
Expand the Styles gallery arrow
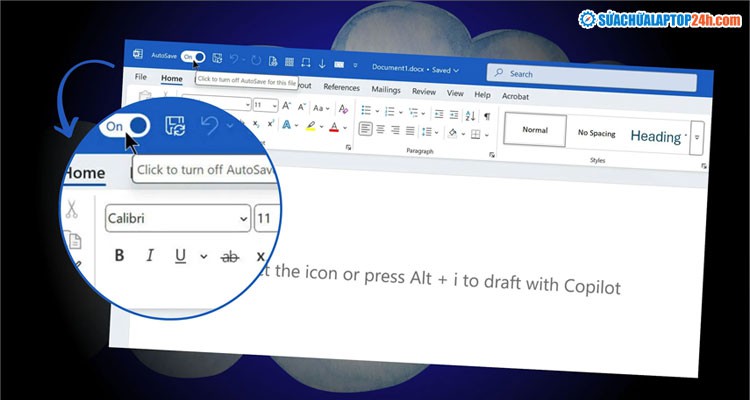point(697,137)
